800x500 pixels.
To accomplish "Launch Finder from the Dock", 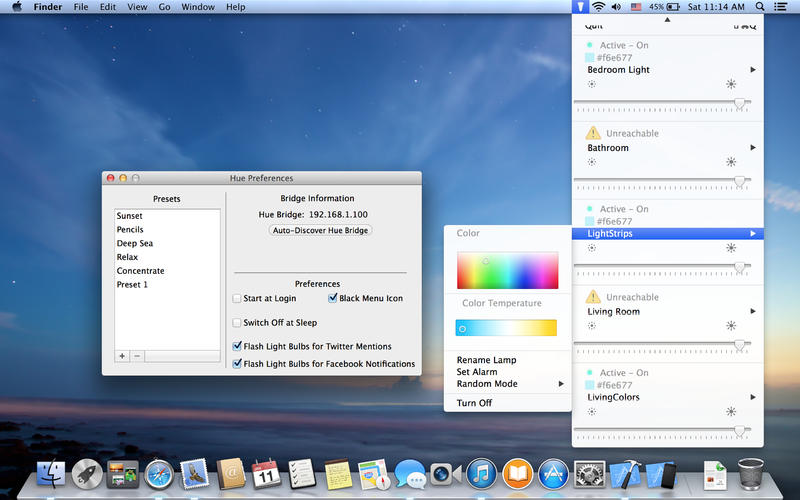I will tap(51, 474).
